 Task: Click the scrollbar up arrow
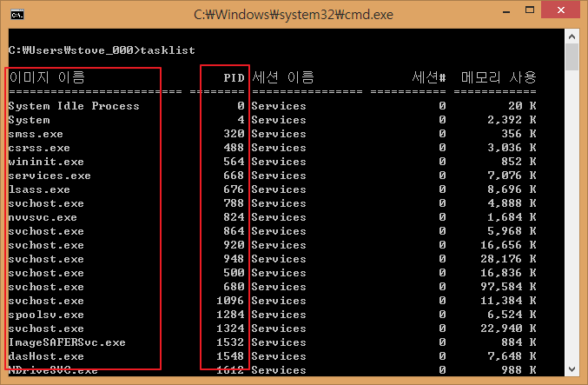pyautogui.click(x=571, y=37)
